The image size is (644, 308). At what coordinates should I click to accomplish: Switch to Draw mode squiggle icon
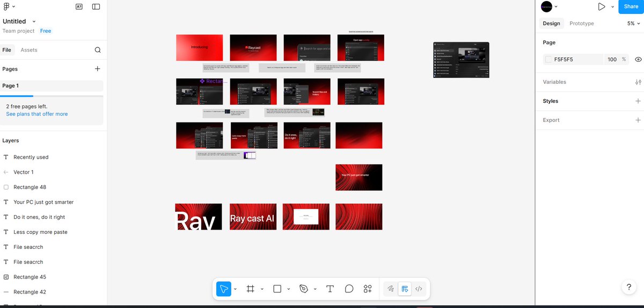391,289
